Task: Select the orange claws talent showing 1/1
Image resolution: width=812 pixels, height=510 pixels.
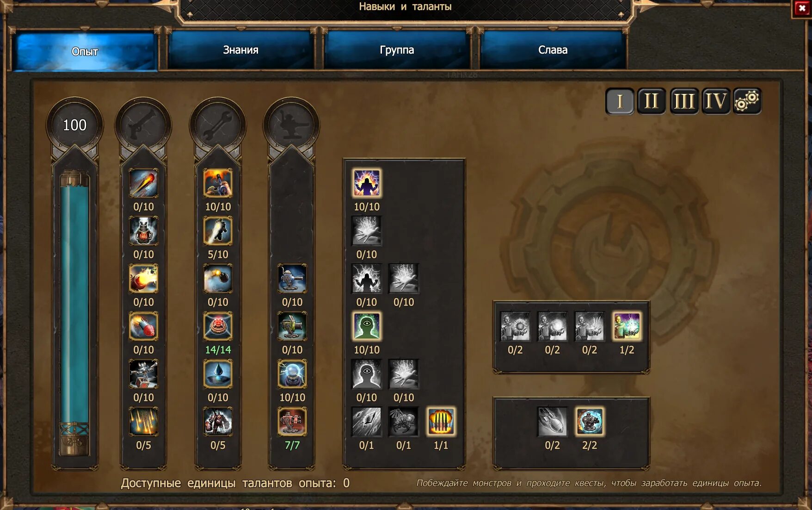Action: pos(441,422)
